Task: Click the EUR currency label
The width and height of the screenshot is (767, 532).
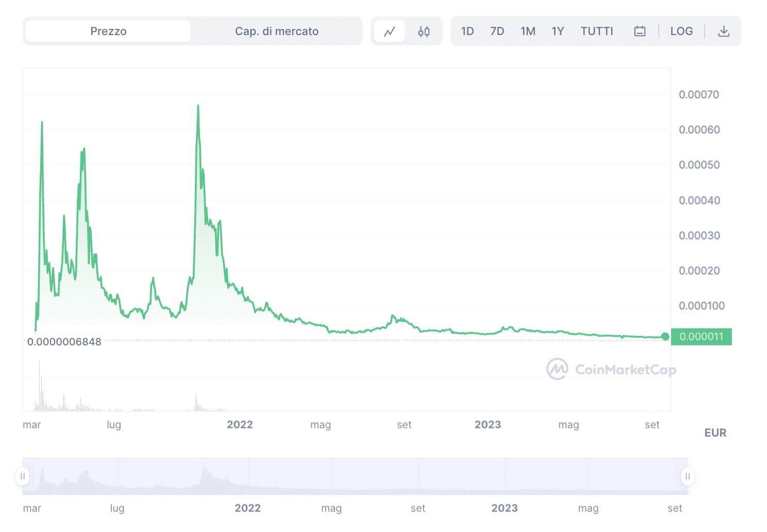Action: (715, 433)
